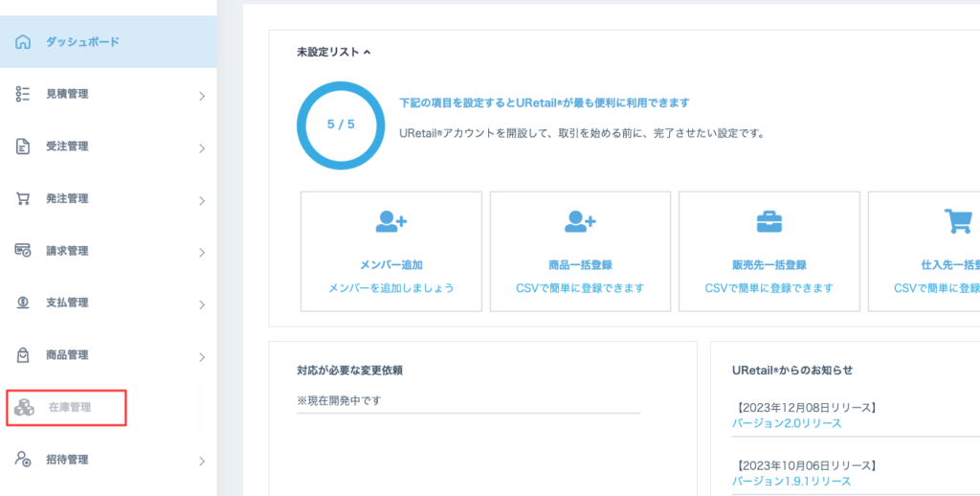The image size is (980, 496).
Task: Click the 招待管理 person icon
Action: [24, 460]
